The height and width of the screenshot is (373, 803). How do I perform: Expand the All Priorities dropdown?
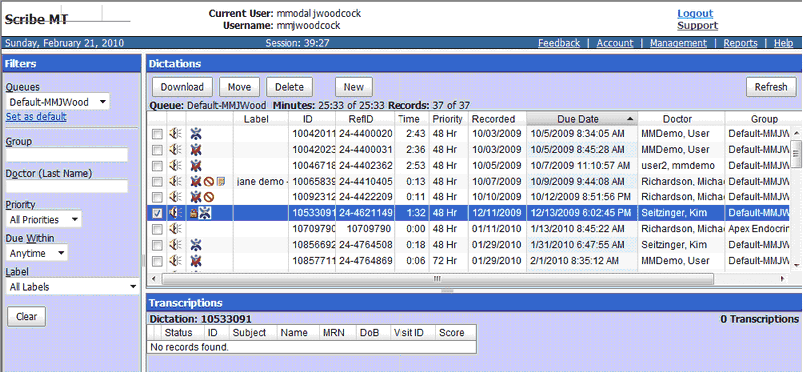44,220
